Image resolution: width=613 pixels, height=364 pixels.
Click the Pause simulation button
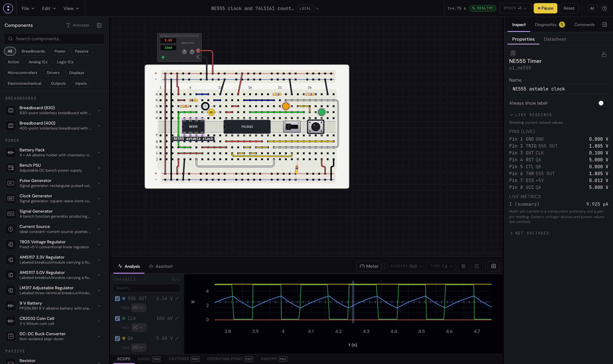click(x=545, y=8)
